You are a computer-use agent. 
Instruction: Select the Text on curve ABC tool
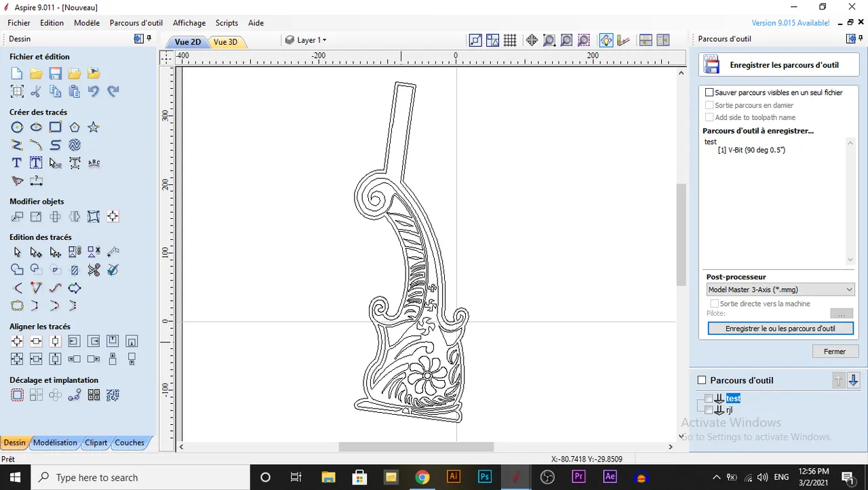point(94,163)
